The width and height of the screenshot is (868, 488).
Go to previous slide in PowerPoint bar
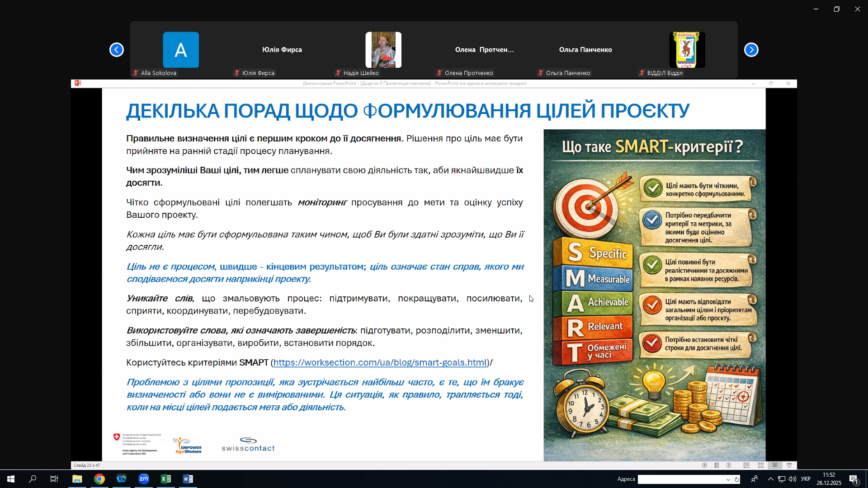pos(704,465)
